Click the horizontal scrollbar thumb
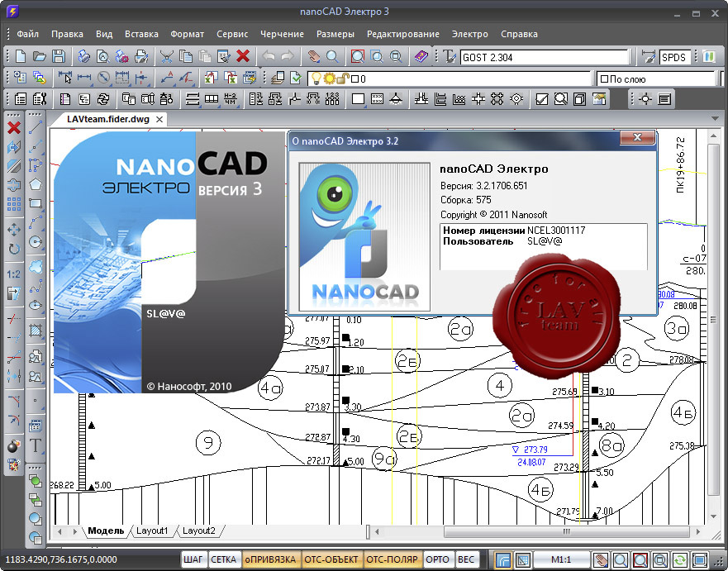Image resolution: width=728 pixels, height=571 pixels. click(566, 531)
